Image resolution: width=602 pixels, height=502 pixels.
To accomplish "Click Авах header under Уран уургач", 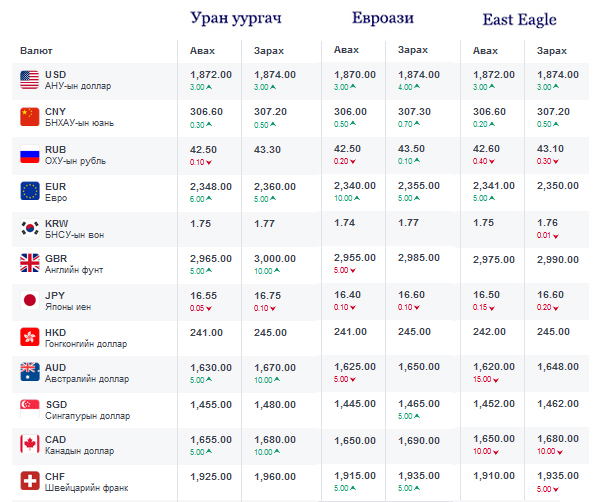I will click(x=203, y=50).
